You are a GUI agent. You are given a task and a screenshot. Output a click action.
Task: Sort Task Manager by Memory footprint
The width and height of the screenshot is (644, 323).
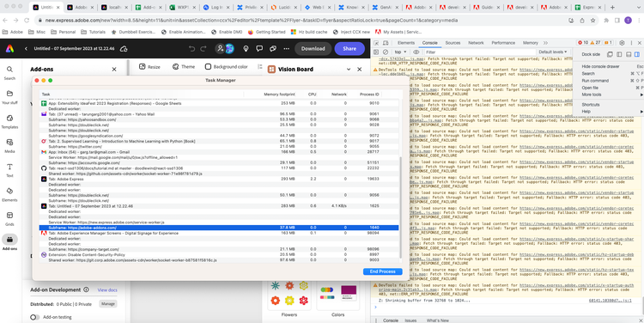pos(279,94)
